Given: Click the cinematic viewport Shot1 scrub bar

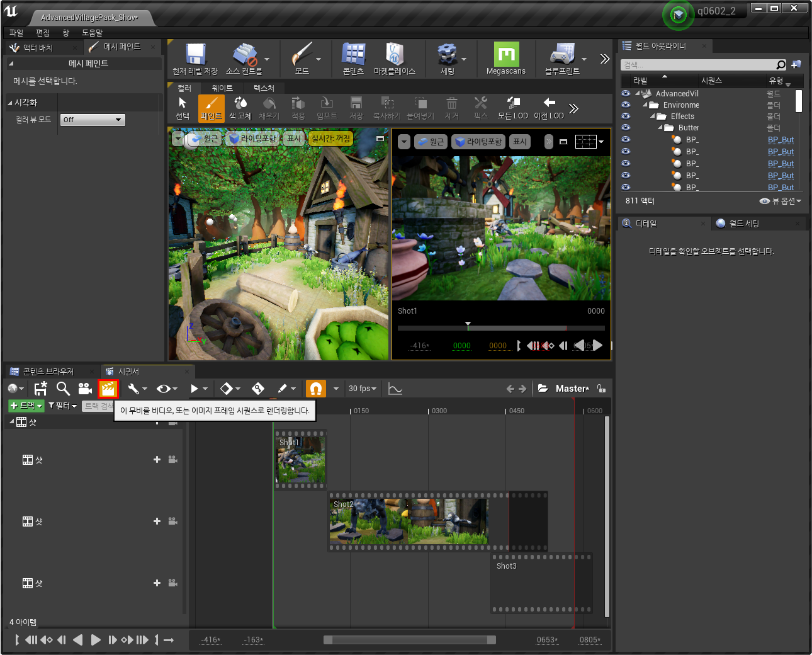Looking at the screenshot, I should pyautogui.click(x=501, y=328).
